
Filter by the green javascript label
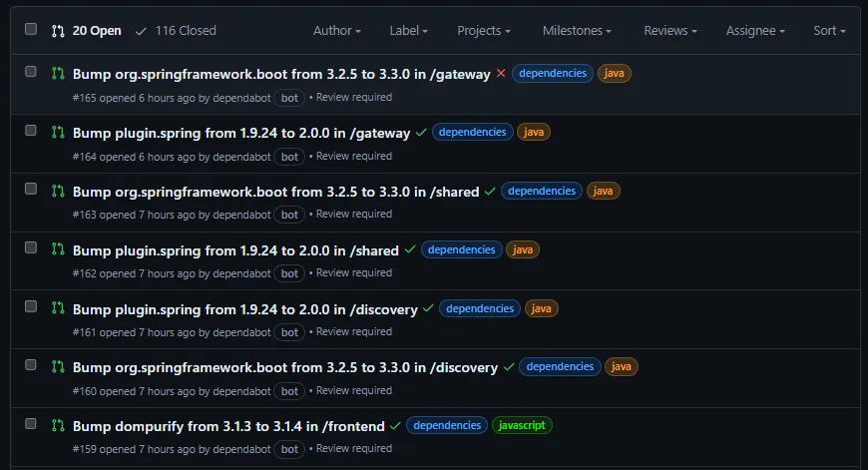tap(522, 425)
